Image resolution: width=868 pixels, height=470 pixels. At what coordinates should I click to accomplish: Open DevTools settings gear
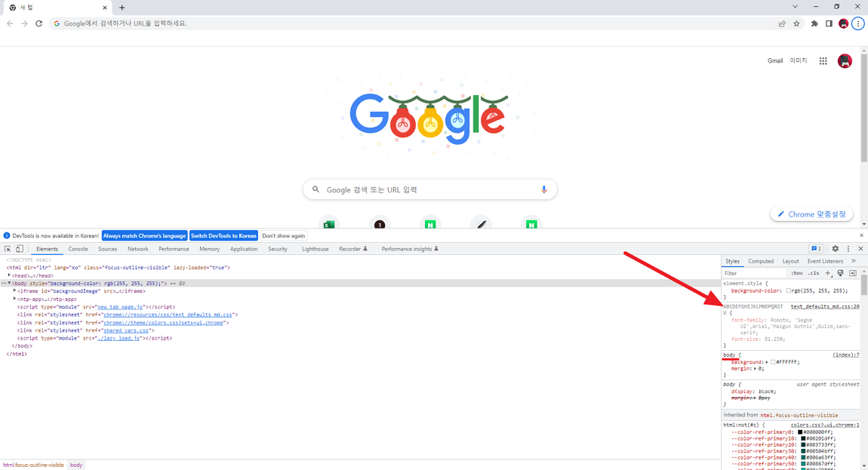(836, 249)
